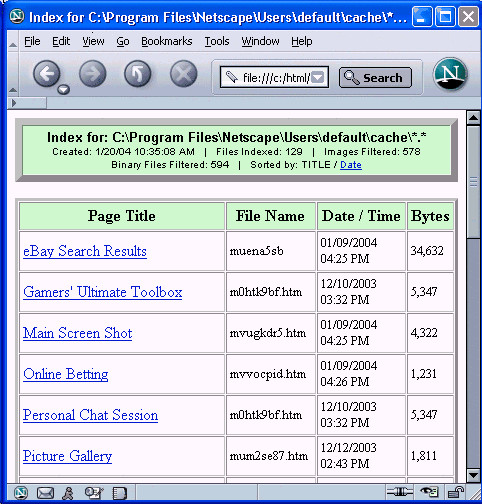Click the Netscape N logo throbber
The width and height of the screenshot is (482, 504).
pos(451,74)
